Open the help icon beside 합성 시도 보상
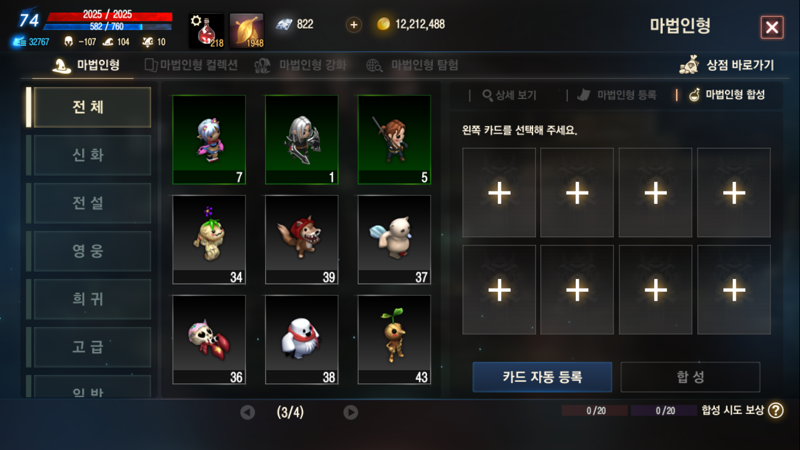This screenshot has height=450, width=800. pyautogui.click(x=776, y=410)
